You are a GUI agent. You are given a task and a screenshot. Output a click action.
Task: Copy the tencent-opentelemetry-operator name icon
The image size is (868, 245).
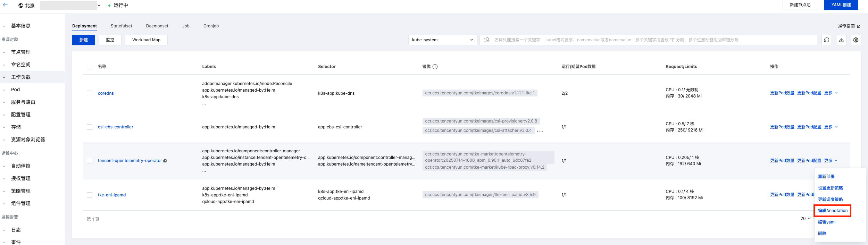pyautogui.click(x=165, y=161)
